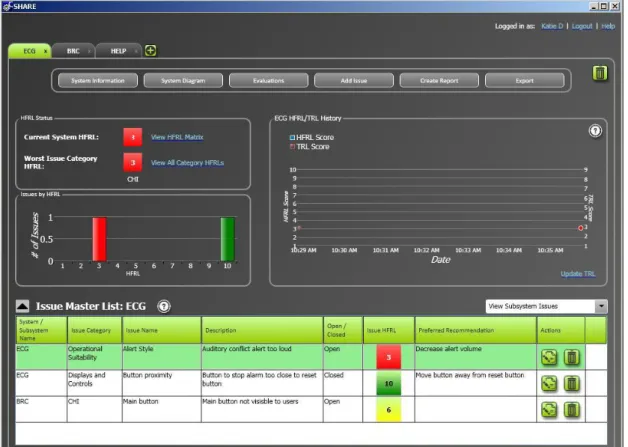Delete the Alert Style issue

click(x=572, y=357)
